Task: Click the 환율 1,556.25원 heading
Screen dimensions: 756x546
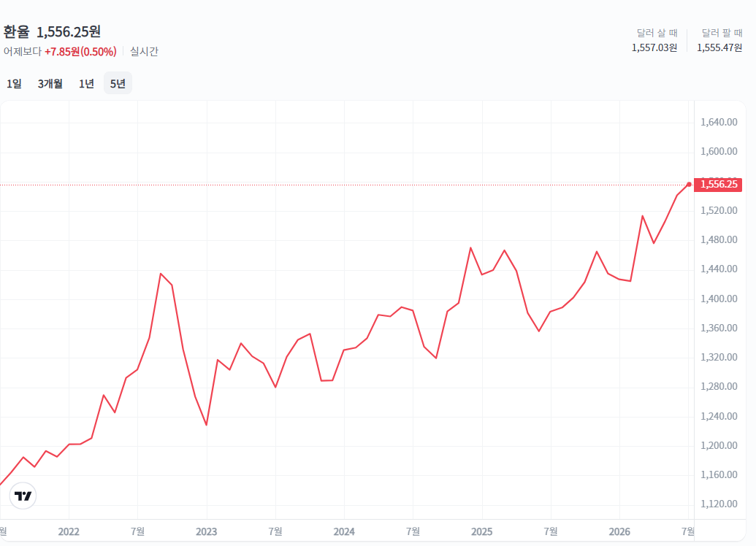Action: coord(52,31)
